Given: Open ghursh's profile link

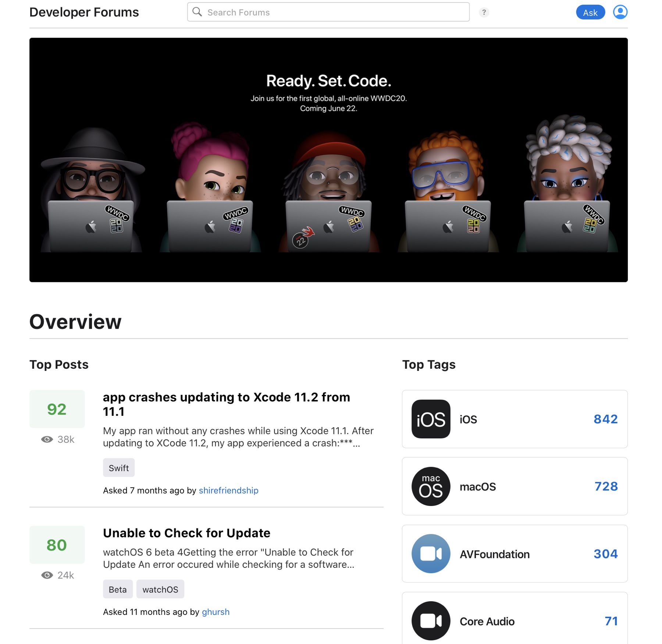Looking at the screenshot, I should (x=216, y=612).
